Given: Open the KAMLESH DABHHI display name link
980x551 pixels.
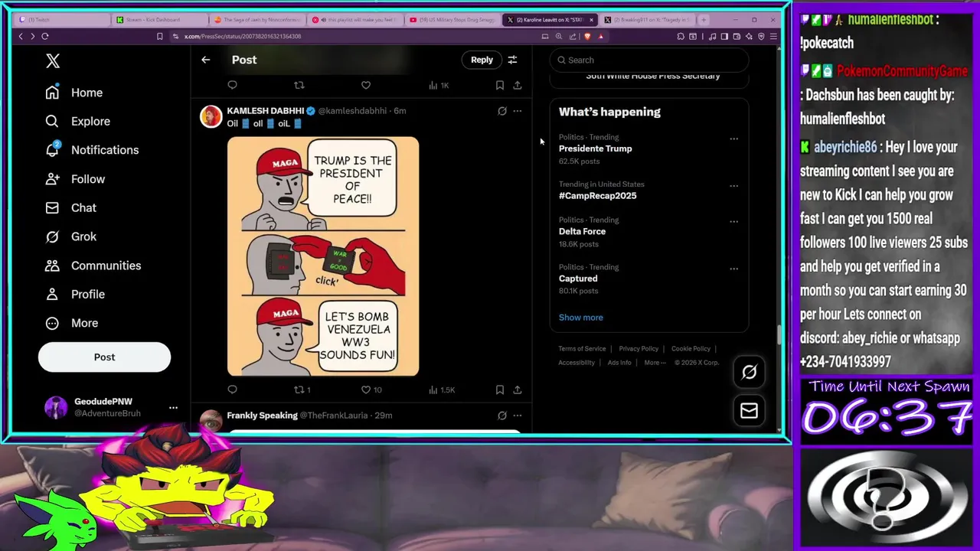Looking at the screenshot, I should click(x=265, y=111).
